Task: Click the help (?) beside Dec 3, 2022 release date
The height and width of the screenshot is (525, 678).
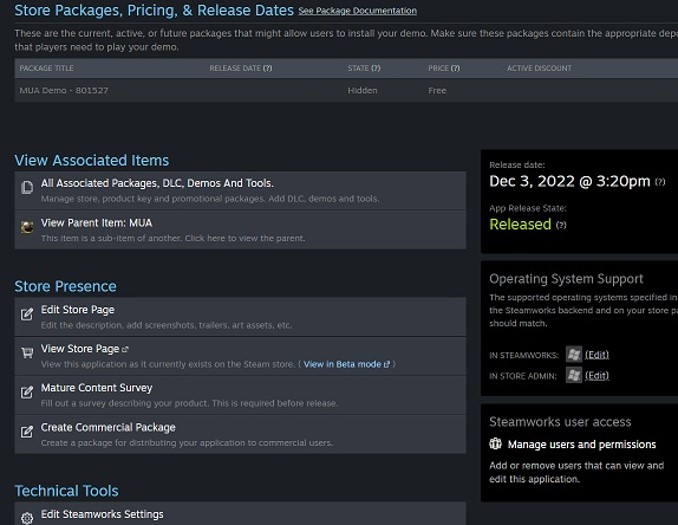Action: [660, 182]
